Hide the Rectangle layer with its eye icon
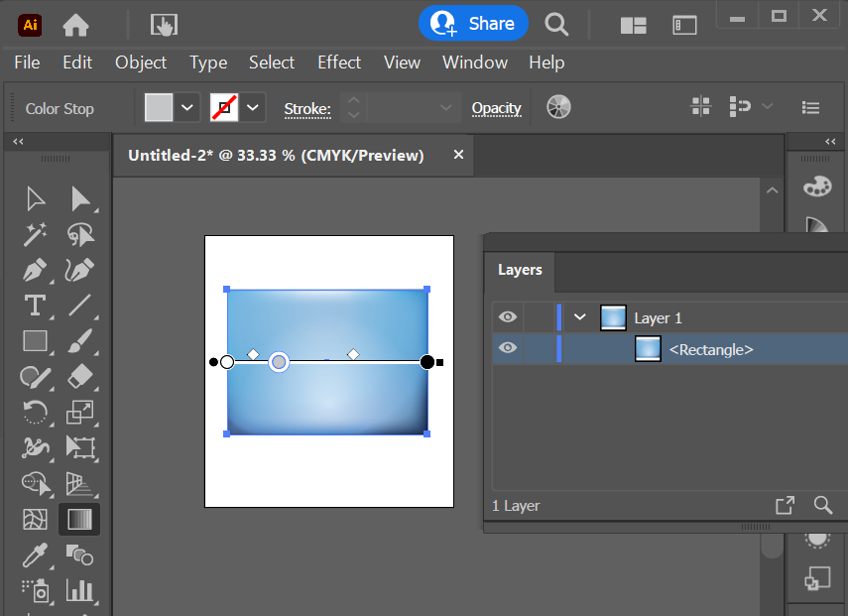 point(508,347)
